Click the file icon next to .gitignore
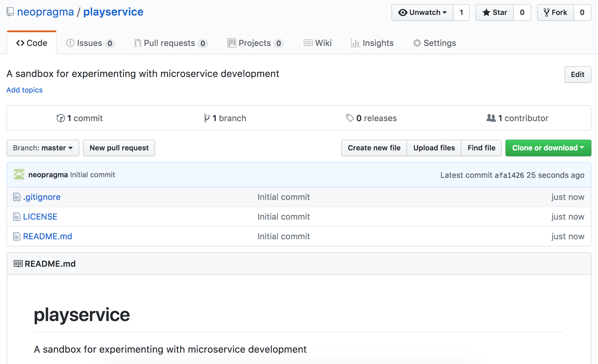598x364 pixels. (17, 197)
